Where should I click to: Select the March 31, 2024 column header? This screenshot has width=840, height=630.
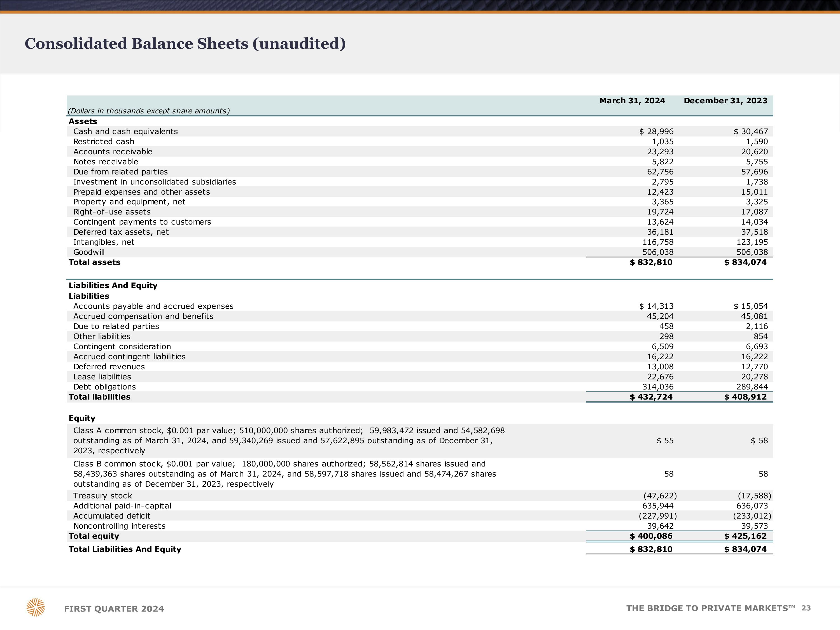(632, 101)
